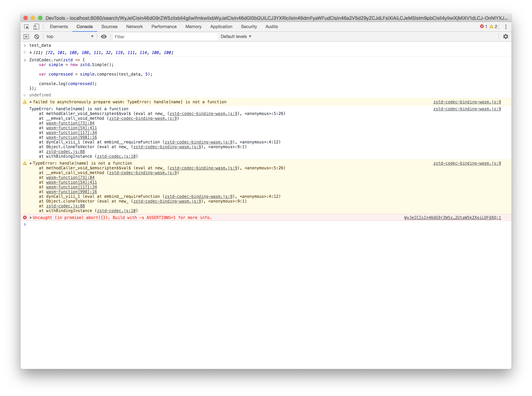Clear the console messages
This screenshot has width=532, height=396.
37,36
